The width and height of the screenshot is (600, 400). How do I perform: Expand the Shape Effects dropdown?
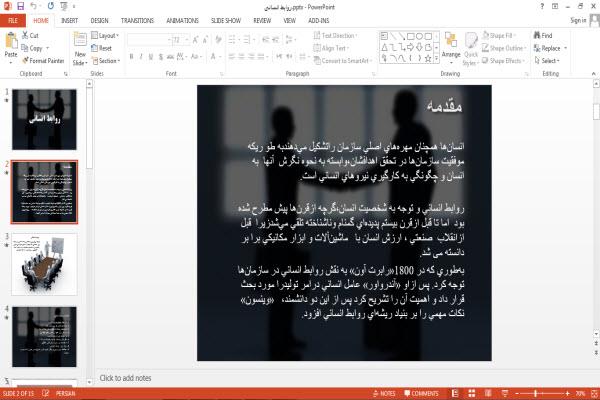click(503, 60)
